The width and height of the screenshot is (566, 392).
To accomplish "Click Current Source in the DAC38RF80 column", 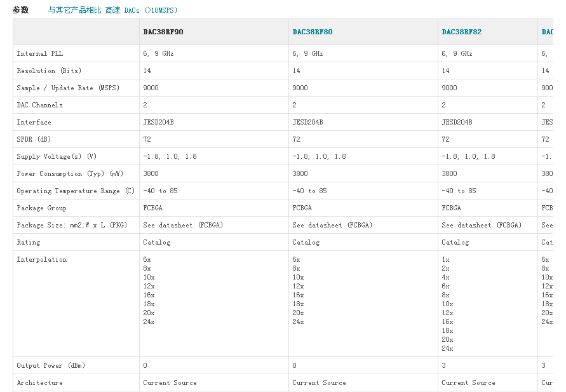I will [319, 383].
